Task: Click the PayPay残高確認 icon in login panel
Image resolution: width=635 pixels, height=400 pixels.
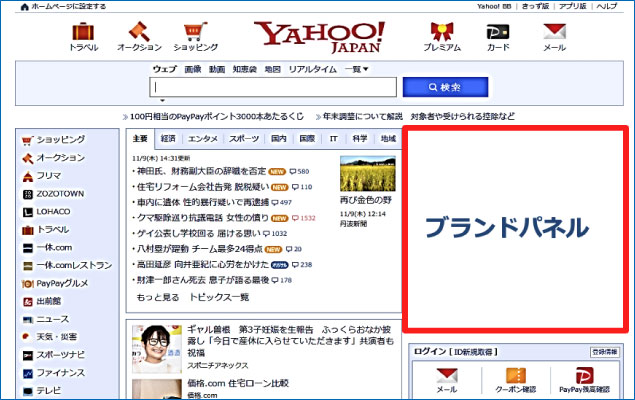Action: [x=584, y=375]
